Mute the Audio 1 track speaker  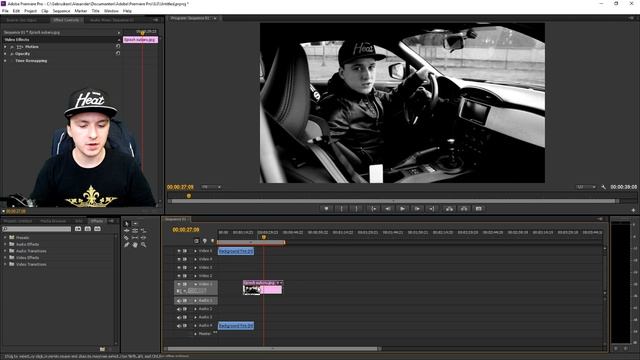[x=179, y=301]
